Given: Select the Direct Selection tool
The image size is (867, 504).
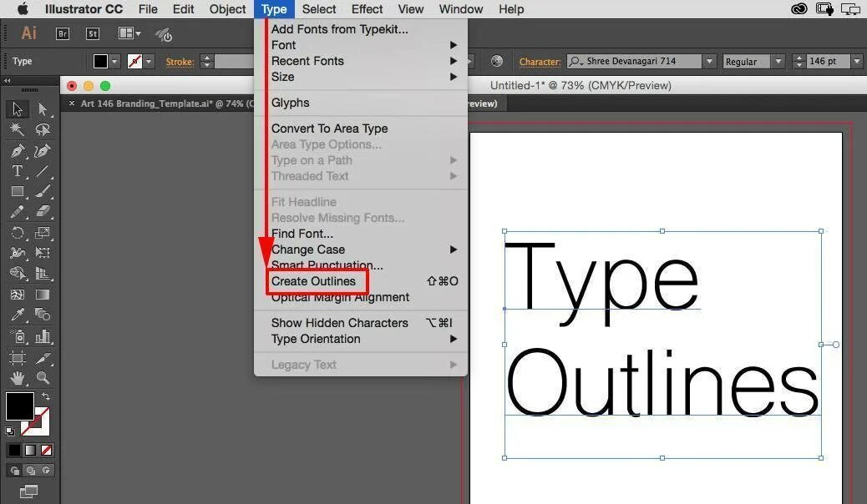Looking at the screenshot, I should coord(43,108).
